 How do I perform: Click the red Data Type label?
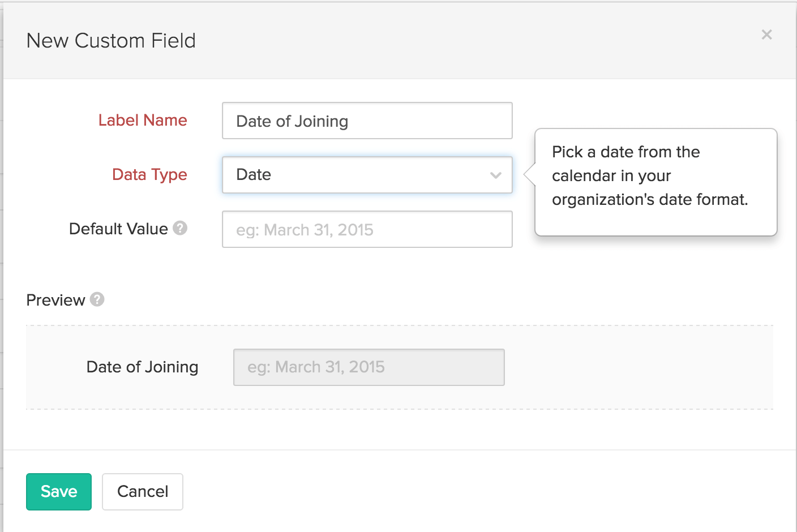[149, 174]
